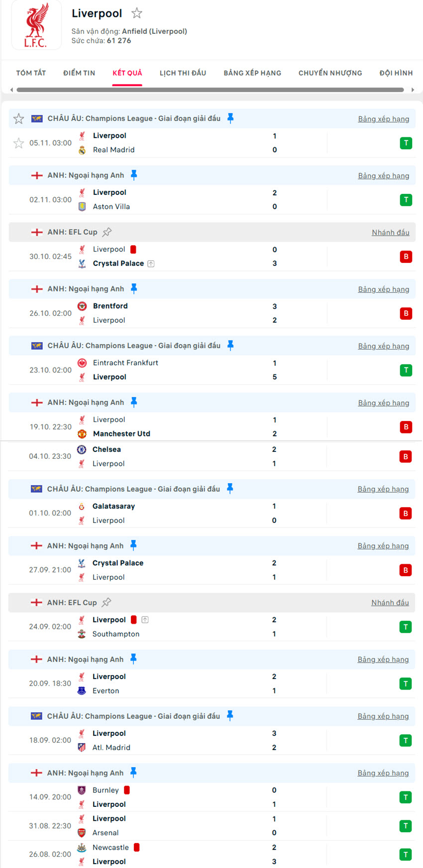Click the England flag beside Ngoại hạng Anh

37,175
